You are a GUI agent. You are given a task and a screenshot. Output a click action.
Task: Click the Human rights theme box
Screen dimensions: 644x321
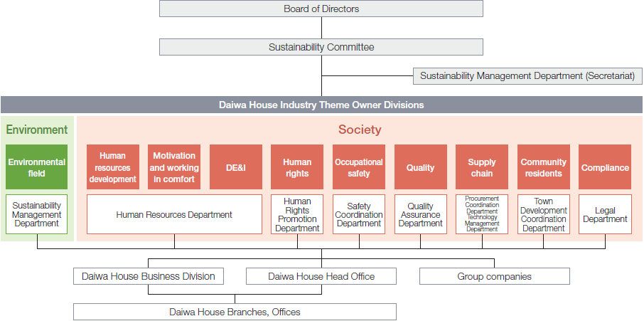click(297, 167)
